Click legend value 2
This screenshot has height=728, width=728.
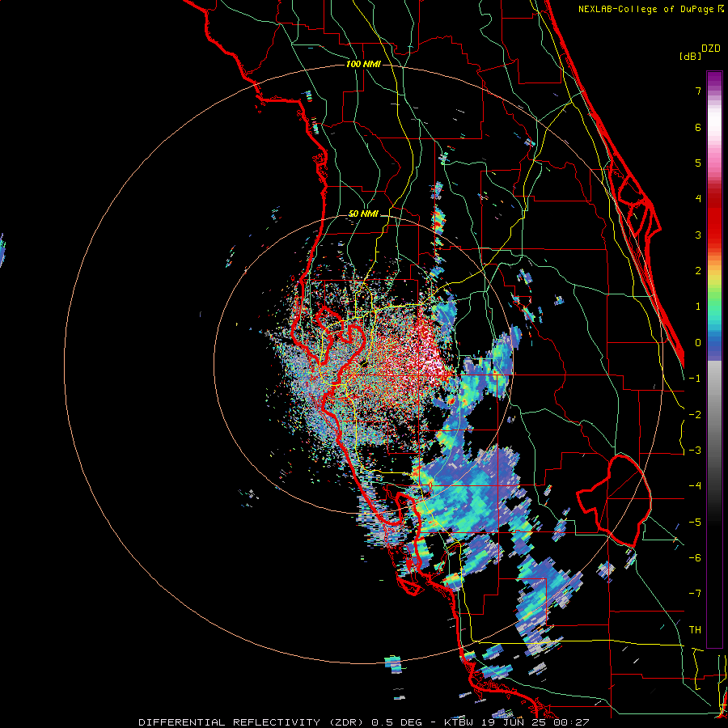(698, 271)
